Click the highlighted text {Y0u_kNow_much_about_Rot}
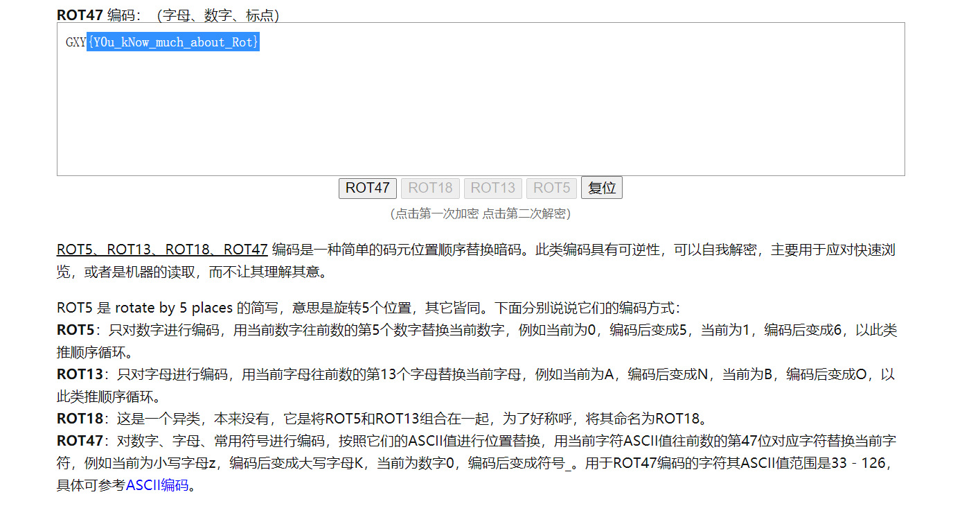The image size is (980, 515). click(x=173, y=42)
